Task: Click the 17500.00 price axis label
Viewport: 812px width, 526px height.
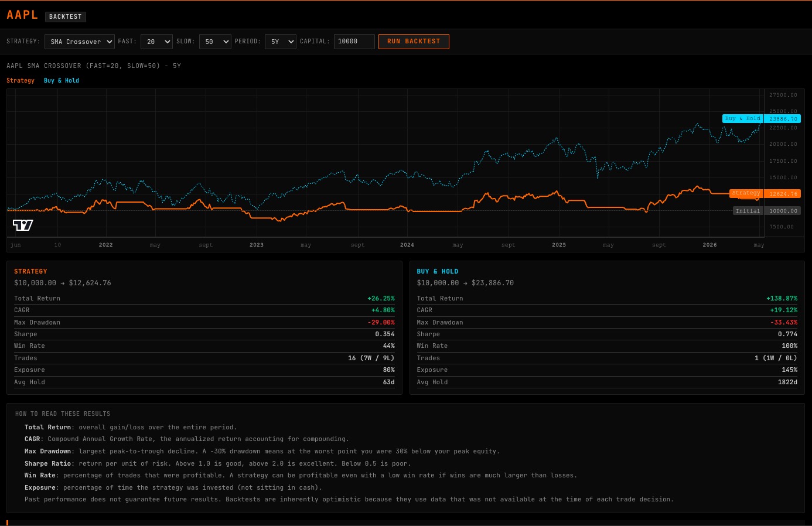Action: point(783,161)
